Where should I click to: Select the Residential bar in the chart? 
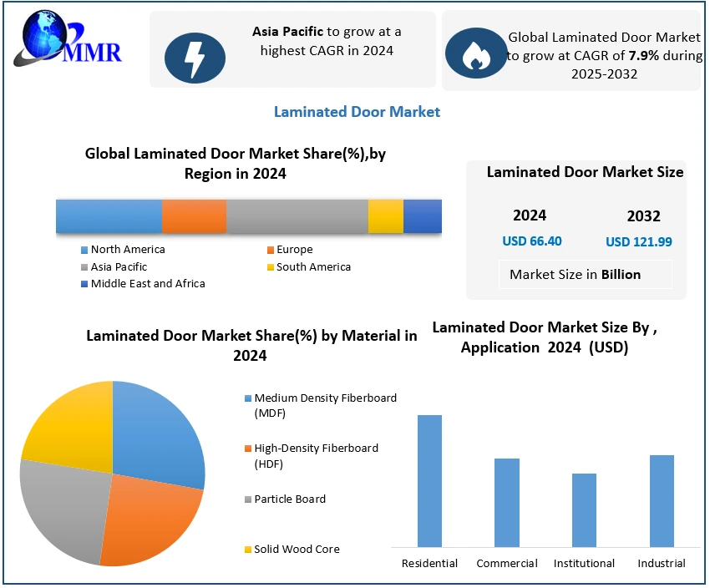pyautogui.click(x=429, y=480)
